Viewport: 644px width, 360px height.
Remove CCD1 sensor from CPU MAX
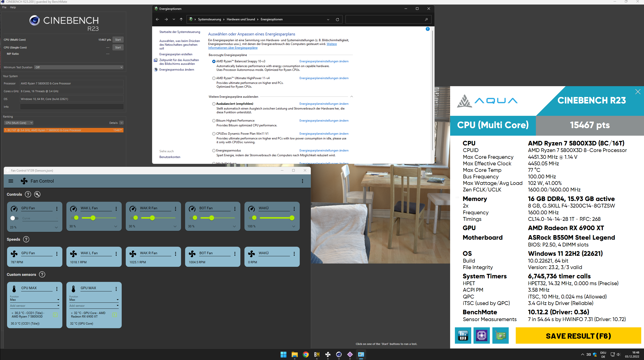click(x=55, y=315)
